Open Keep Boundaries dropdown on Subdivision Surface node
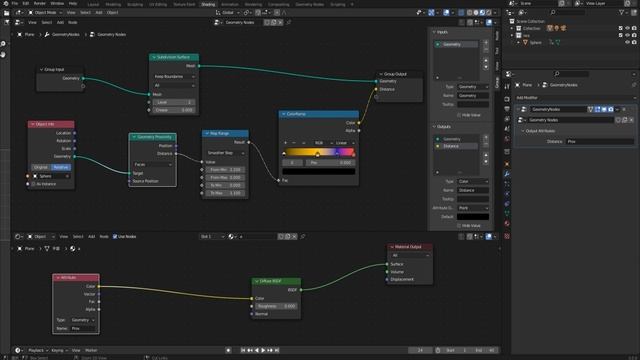 (174, 77)
